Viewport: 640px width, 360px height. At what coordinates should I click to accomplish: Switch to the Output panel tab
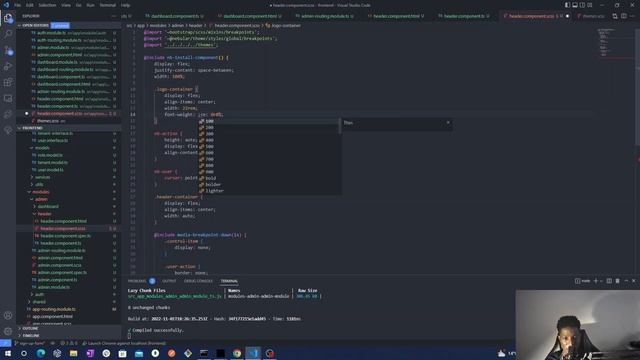coord(169,281)
